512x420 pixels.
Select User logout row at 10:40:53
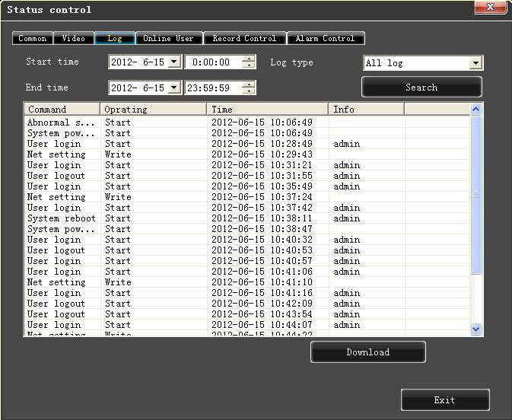point(246,250)
